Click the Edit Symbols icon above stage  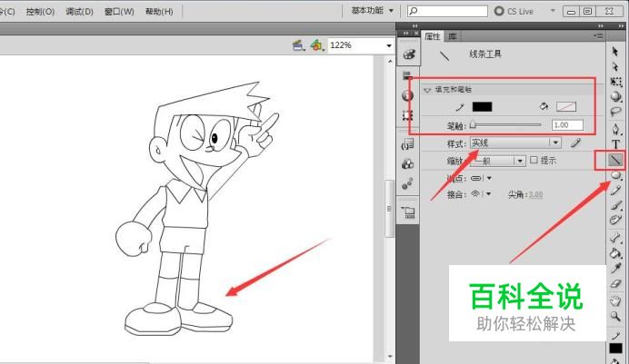317,45
